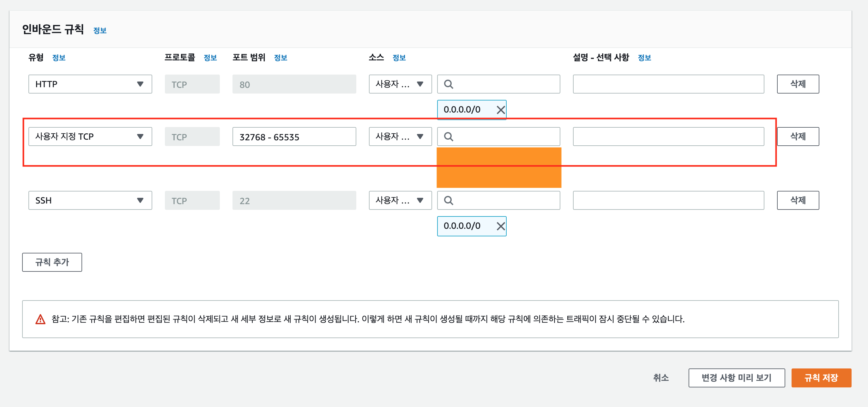Delete the HTTP rule with 삭제
Viewport: 868px width, 407px height.
(798, 84)
